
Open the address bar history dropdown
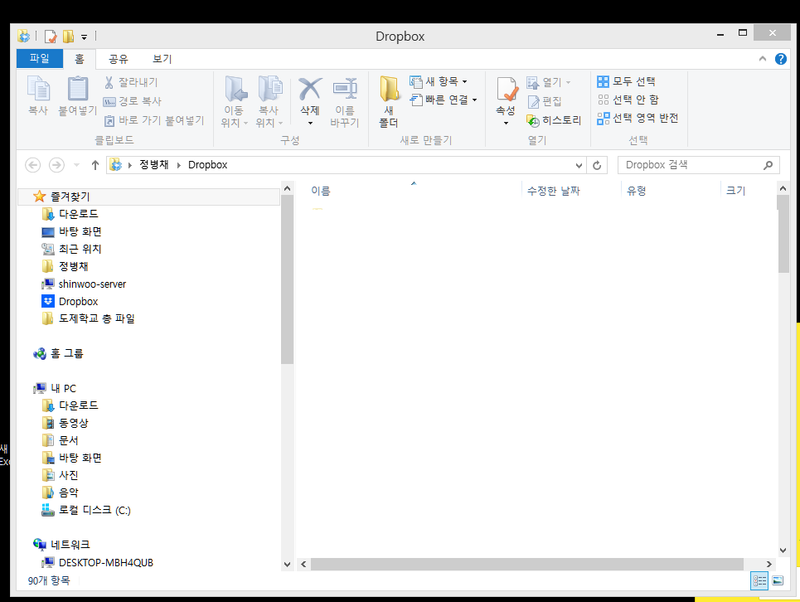click(x=579, y=165)
